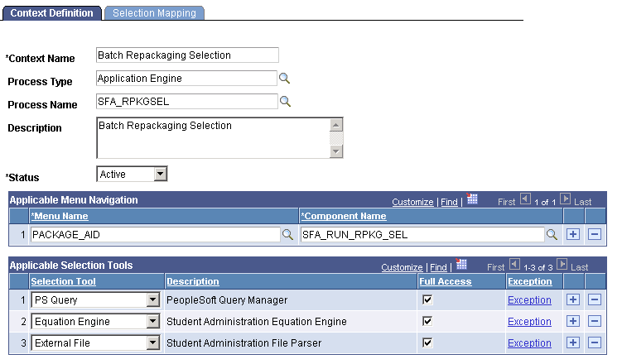Open the Menu Name lookup magnifier
Image resolution: width=622 pixels, height=364 pixels.
pos(288,235)
